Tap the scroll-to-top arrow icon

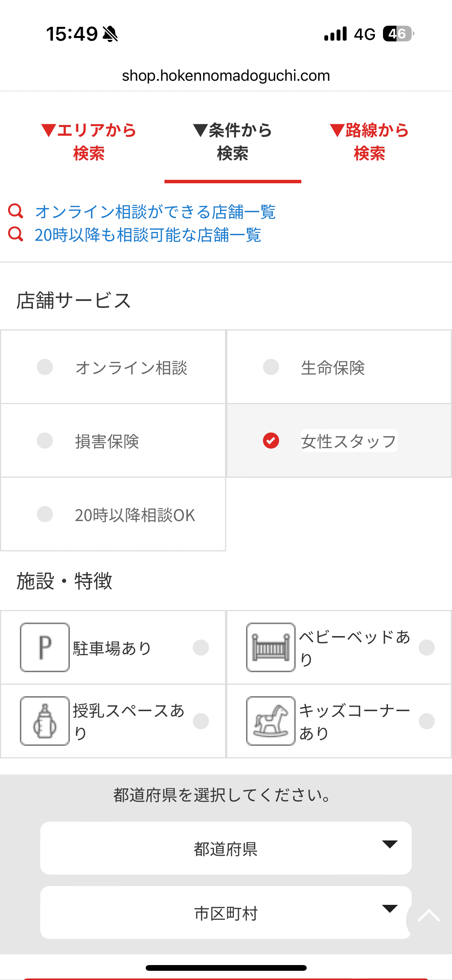point(429,917)
